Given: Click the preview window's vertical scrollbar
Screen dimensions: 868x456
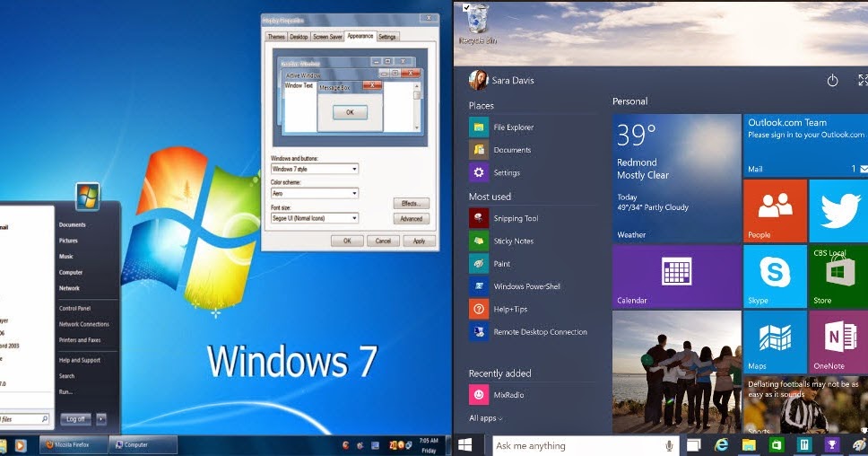Looking at the screenshot, I should coord(417,107).
